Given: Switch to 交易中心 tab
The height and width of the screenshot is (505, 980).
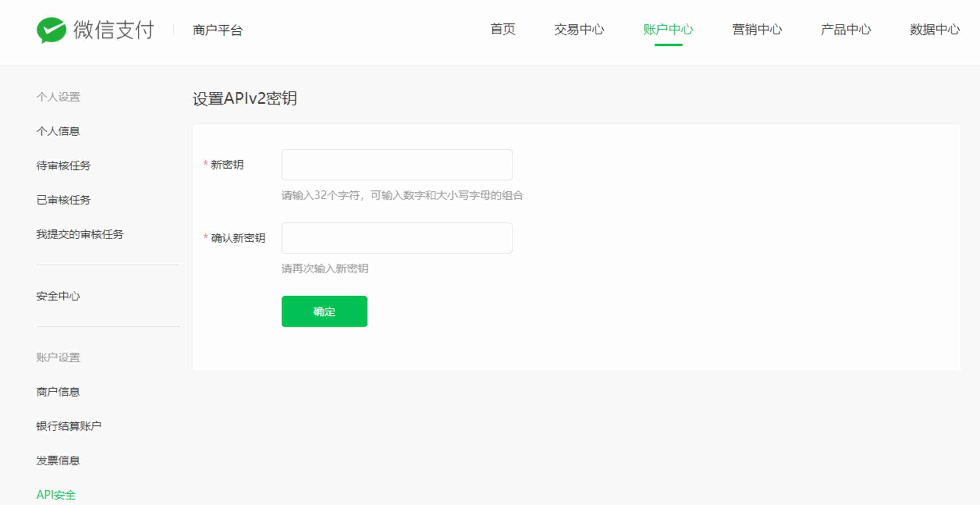Looking at the screenshot, I should coord(579,30).
